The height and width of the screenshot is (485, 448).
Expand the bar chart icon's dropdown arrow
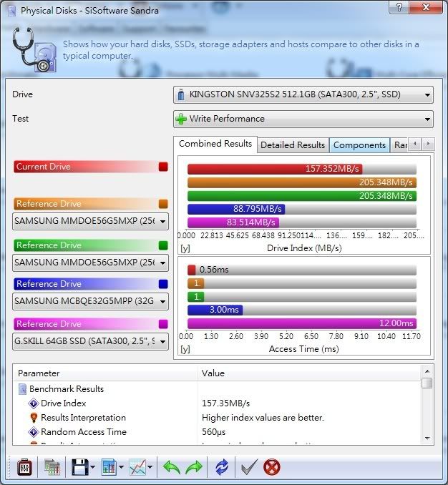tap(121, 467)
